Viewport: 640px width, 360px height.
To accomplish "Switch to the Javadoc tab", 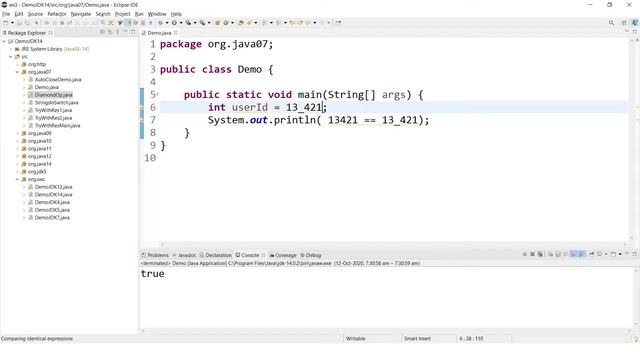I will click(184, 255).
